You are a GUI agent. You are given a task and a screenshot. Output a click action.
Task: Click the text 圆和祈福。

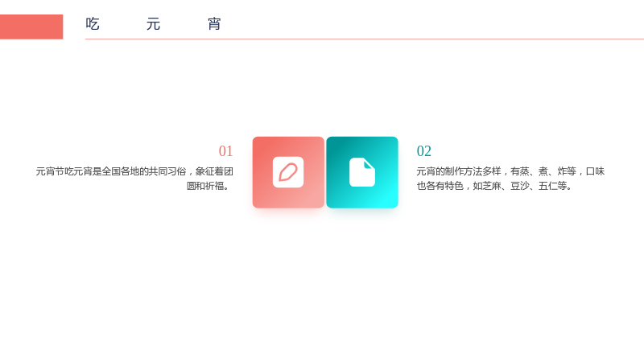point(209,186)
